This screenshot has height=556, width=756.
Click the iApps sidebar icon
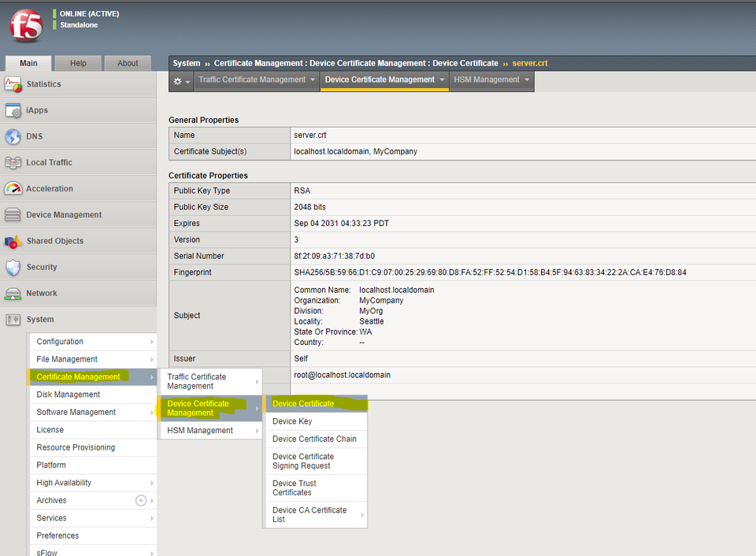click(13, 110)
